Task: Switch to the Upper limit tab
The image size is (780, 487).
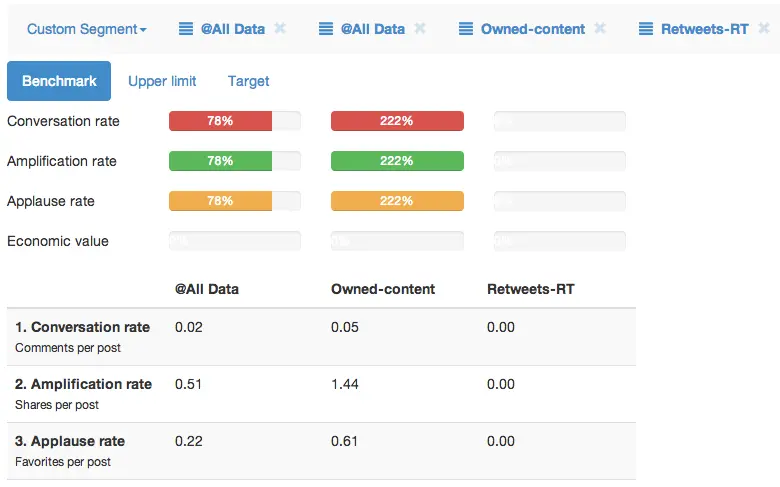Action: 162,81
